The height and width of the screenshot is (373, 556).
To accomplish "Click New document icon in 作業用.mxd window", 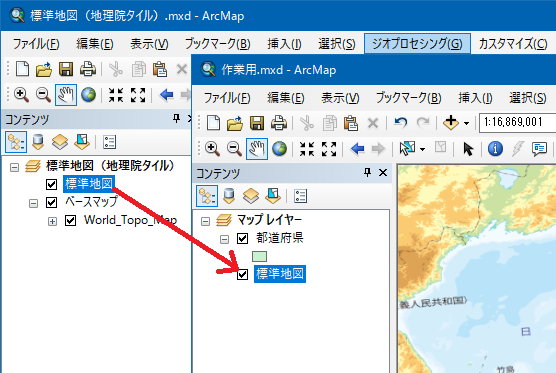I will coord(213,123).
